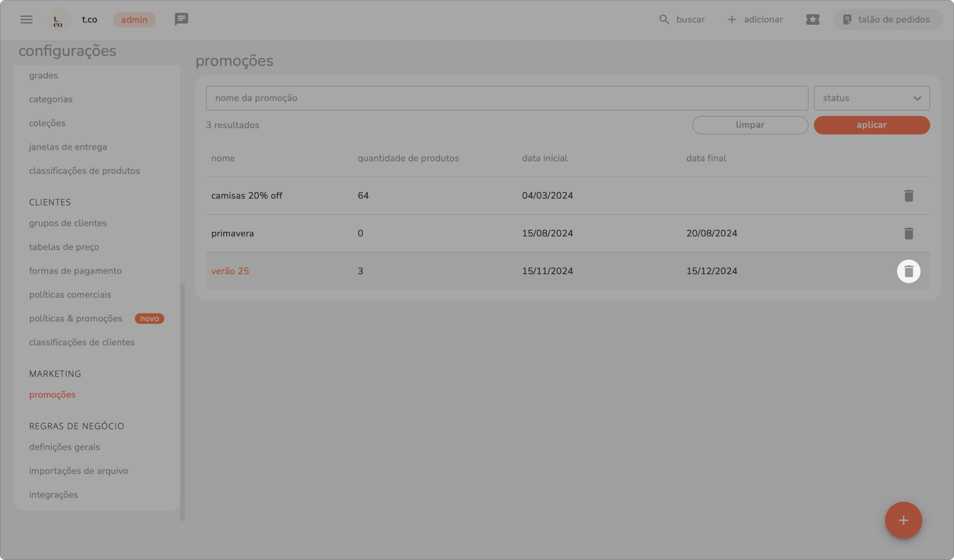Click the t.co company logo avatar

[58, 20]
